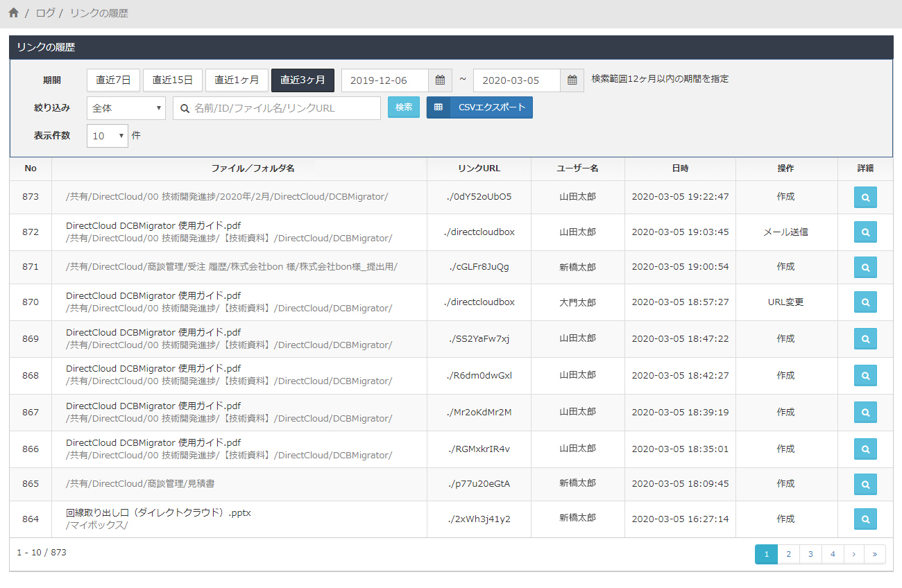Click the ログ breadcrumb item

point(45,13)
